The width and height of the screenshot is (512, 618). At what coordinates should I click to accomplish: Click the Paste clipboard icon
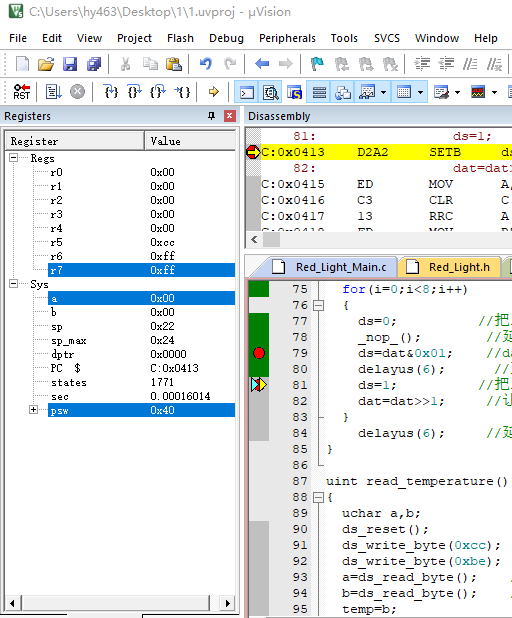coord(174,63)
